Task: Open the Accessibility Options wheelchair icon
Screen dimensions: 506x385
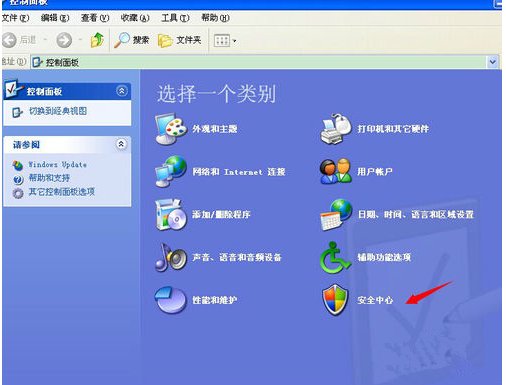Action: [x=336, y=257]
